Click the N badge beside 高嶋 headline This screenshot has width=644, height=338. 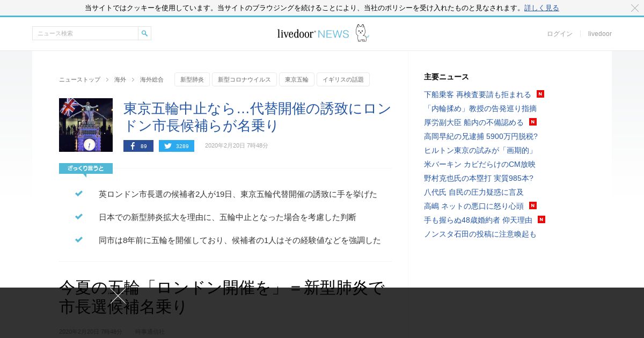[x=533, y=205]
